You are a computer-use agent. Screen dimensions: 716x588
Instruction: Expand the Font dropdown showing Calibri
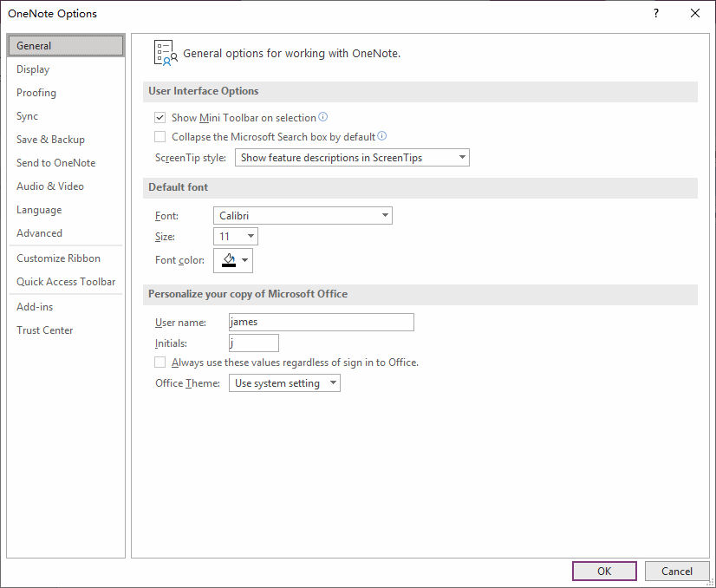tap(303, 216)
